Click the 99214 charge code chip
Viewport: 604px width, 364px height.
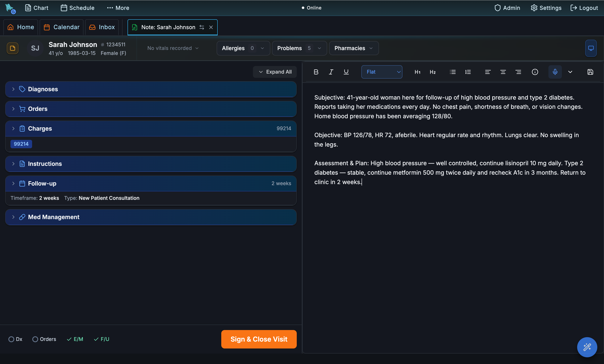[21, 144]
